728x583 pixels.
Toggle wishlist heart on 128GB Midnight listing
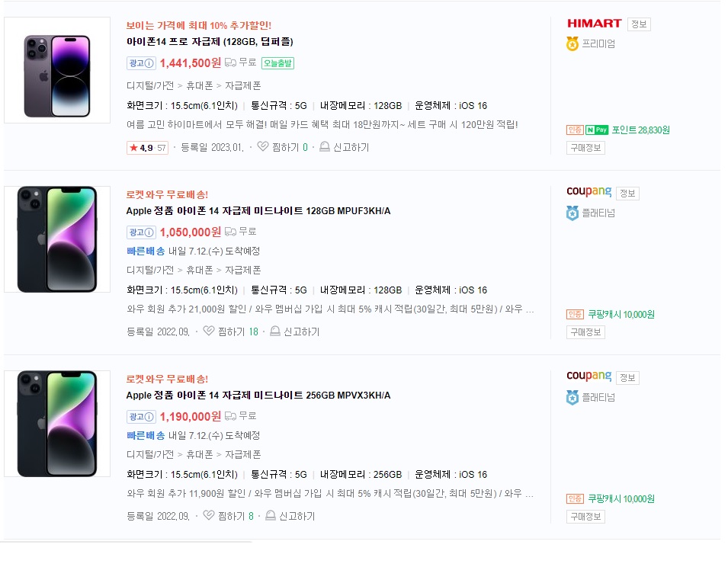pyautogui.click(x=209, y=331)
